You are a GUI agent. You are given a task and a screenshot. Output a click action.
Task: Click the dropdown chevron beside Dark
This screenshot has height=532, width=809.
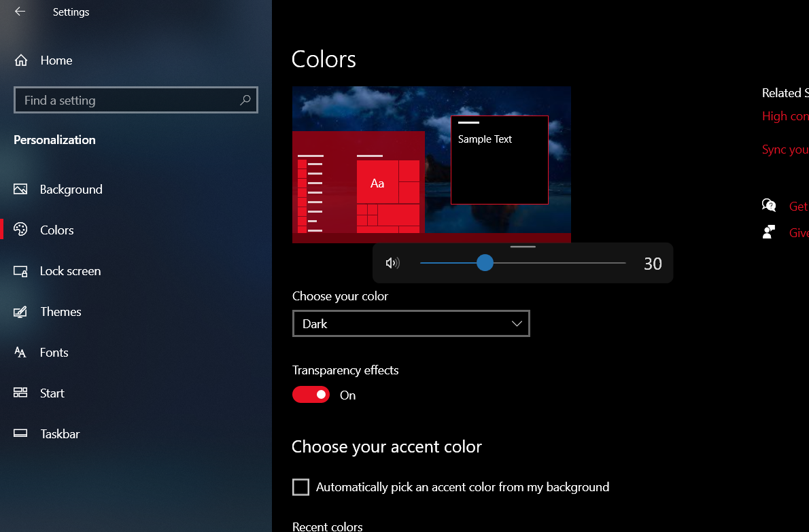click(517, 323)
